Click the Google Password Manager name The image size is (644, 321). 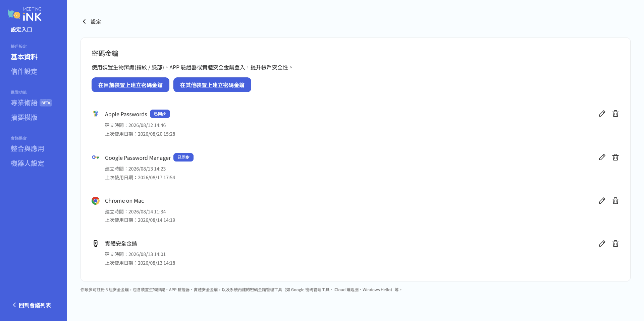point(138,158)
